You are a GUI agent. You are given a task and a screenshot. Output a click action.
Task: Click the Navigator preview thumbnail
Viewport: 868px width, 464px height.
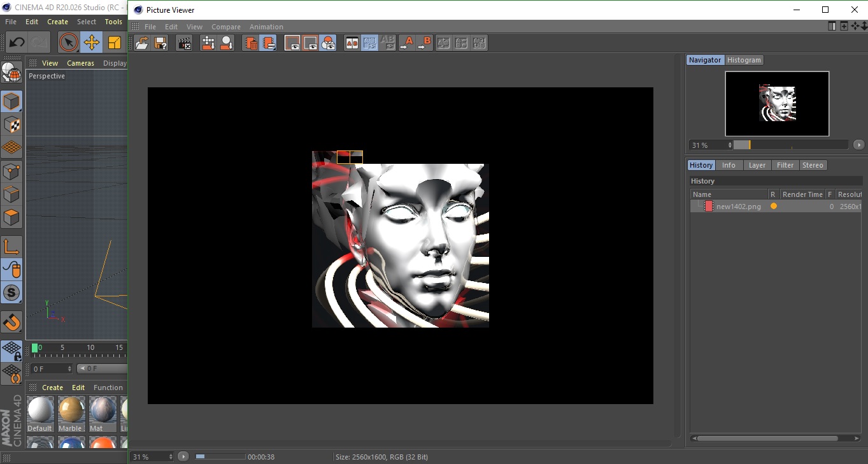[x=777, y=104]
